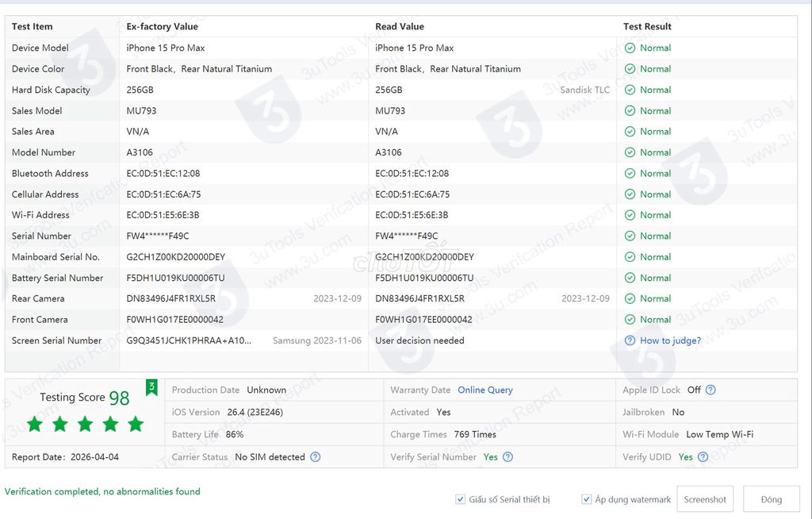Toggle the Áp dụng watermark checkbox
812x519 pixels.
pos(586,499)
